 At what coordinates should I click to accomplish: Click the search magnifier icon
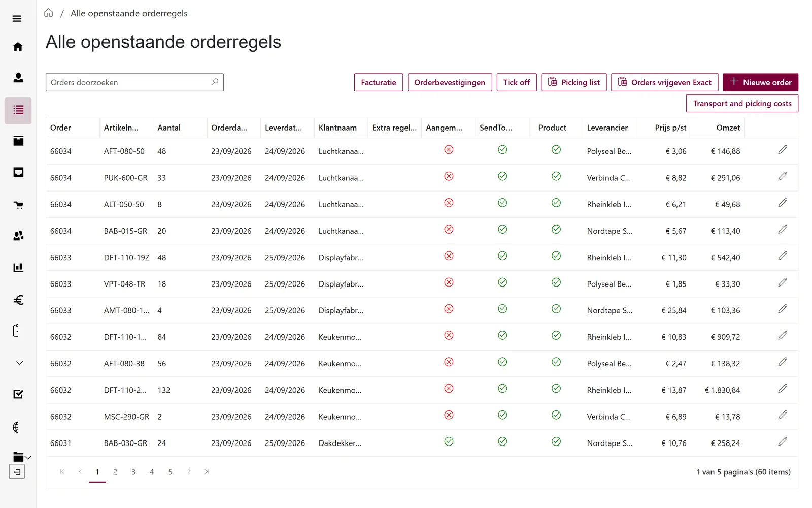(x=215, y=82)
